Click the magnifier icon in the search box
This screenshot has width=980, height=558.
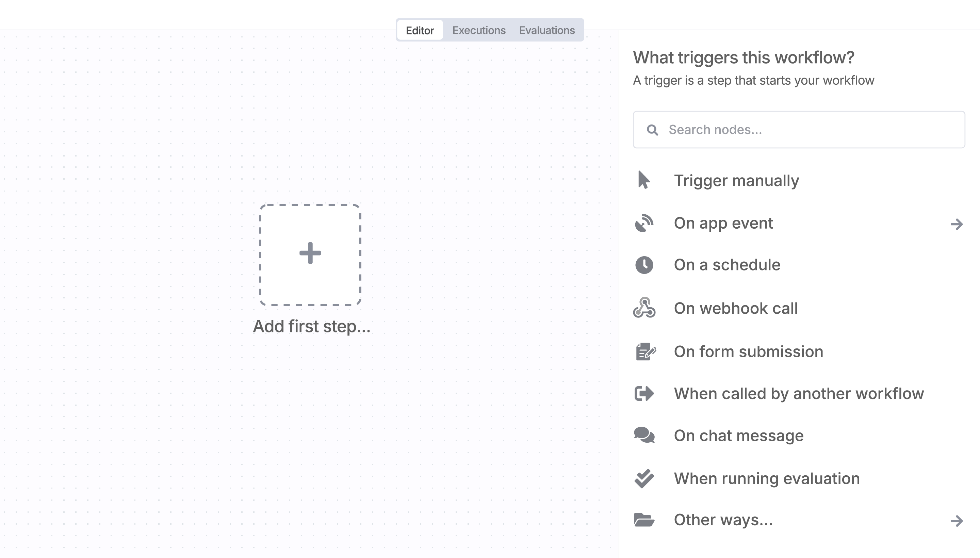click(652, 130)
